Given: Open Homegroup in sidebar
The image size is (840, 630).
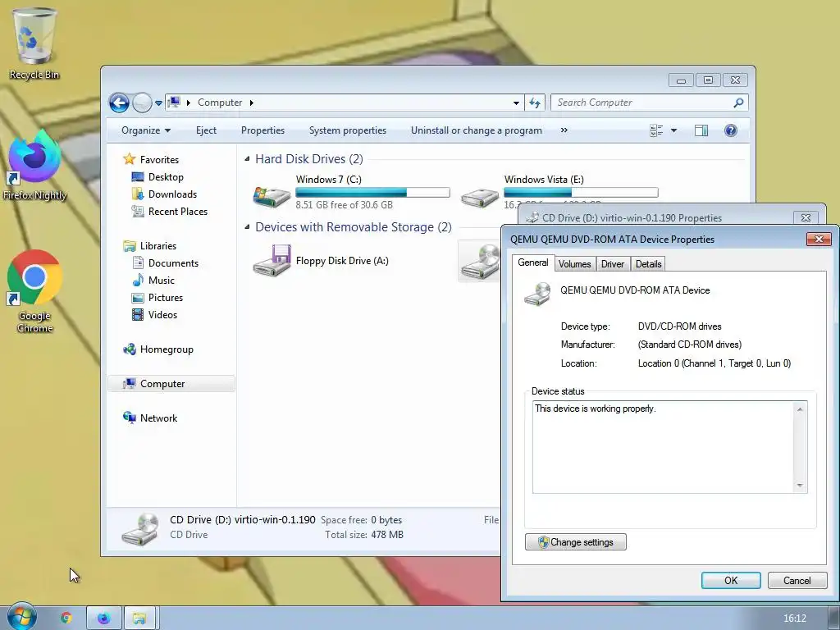Looking at the screenshot, I should (x=166, y=349).
